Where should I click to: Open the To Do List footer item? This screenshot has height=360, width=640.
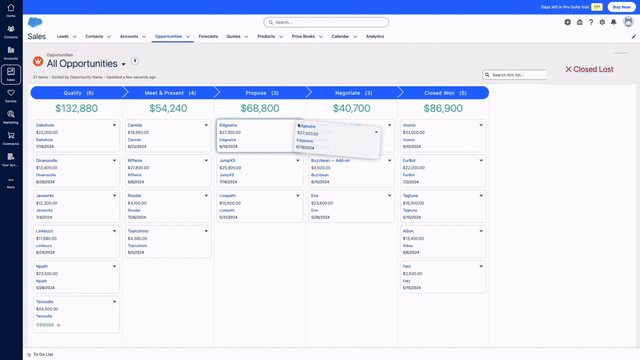(x=40, y=354)
